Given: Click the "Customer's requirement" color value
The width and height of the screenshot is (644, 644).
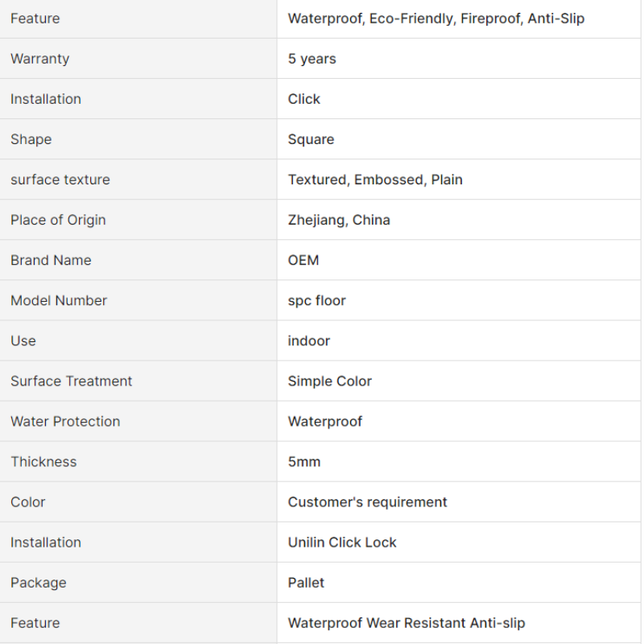Looking at the screenshot, I should coord(368,502).
